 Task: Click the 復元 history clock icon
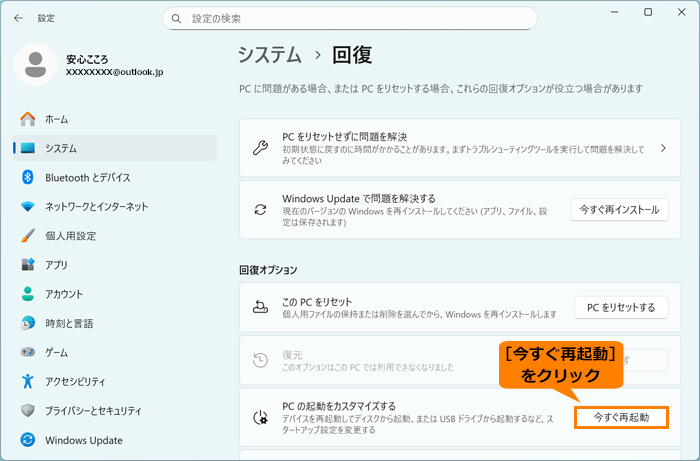[260, 360]
